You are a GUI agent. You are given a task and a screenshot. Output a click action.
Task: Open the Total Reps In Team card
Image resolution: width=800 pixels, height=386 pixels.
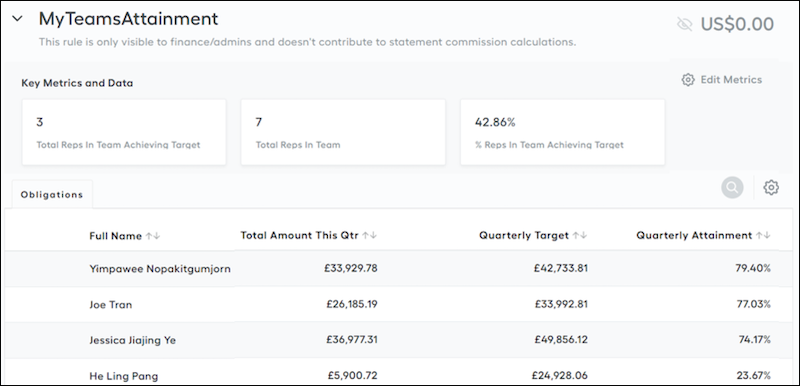point(343,132)
